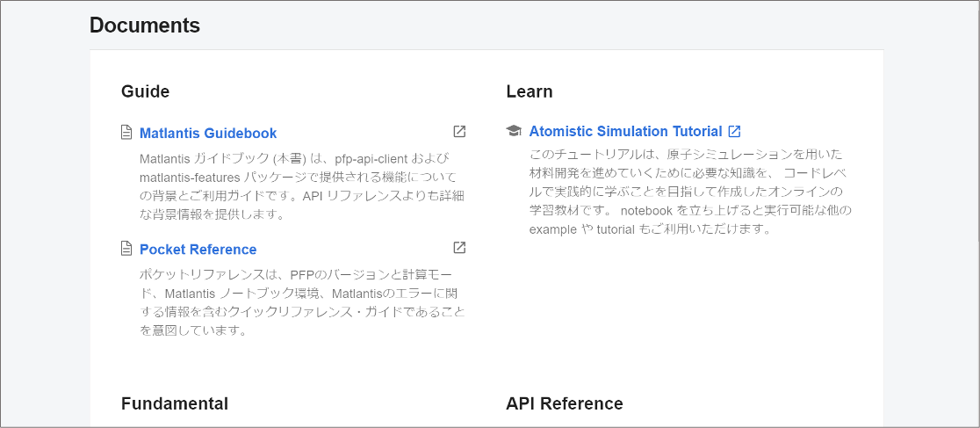Open Matlantis Guidebook via its external-link icon

click(459, 132)
